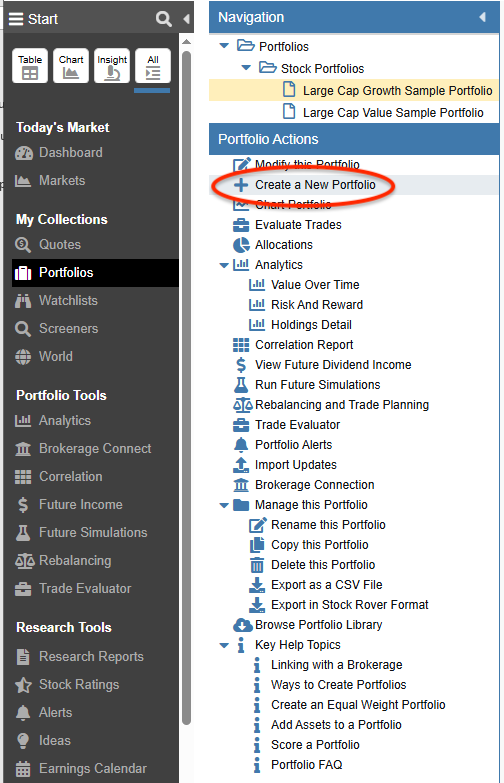This screenshot has height=783, width=504.
Task: Collapse the Stock Portfolios folder
Action: [x=246, y=67]
